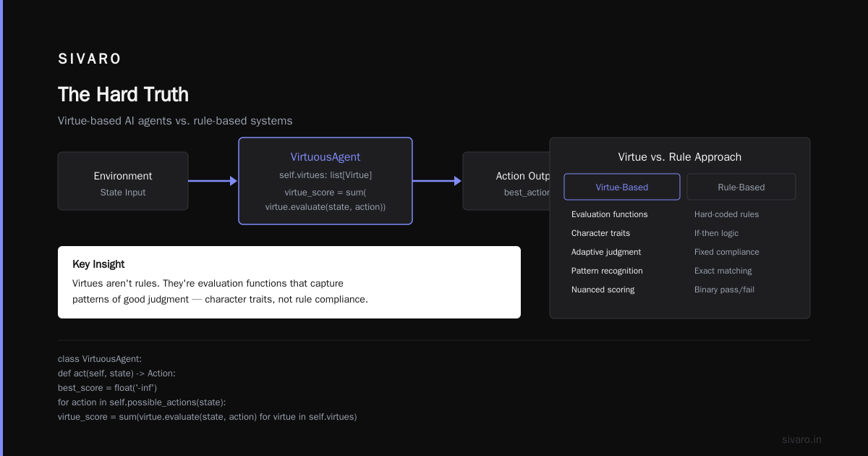The image size is (868, 456).
Task: Select the Evaluation functions item
Action: [610, 214]
